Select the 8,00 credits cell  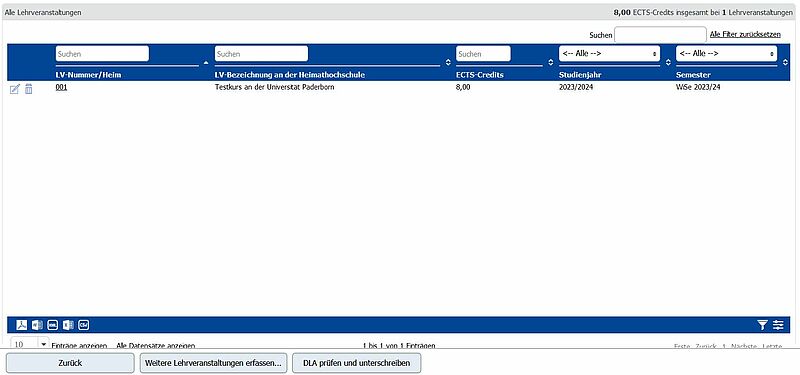click(x=463, y=87)
